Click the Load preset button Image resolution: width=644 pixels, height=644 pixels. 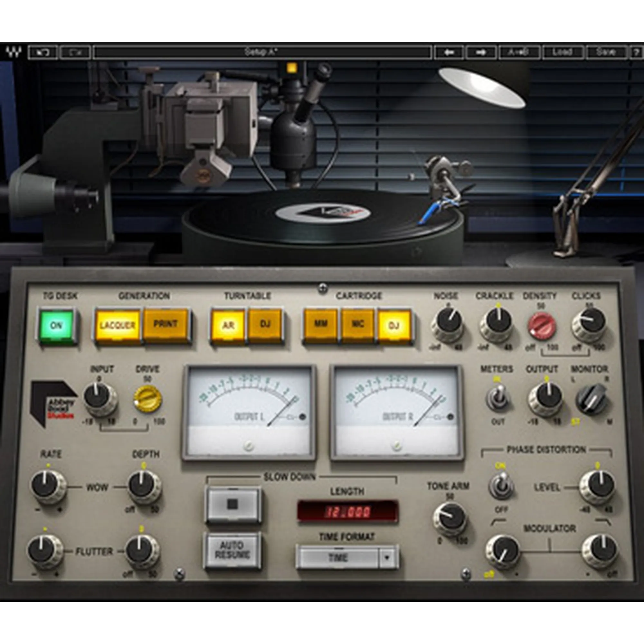pos(563,52)
